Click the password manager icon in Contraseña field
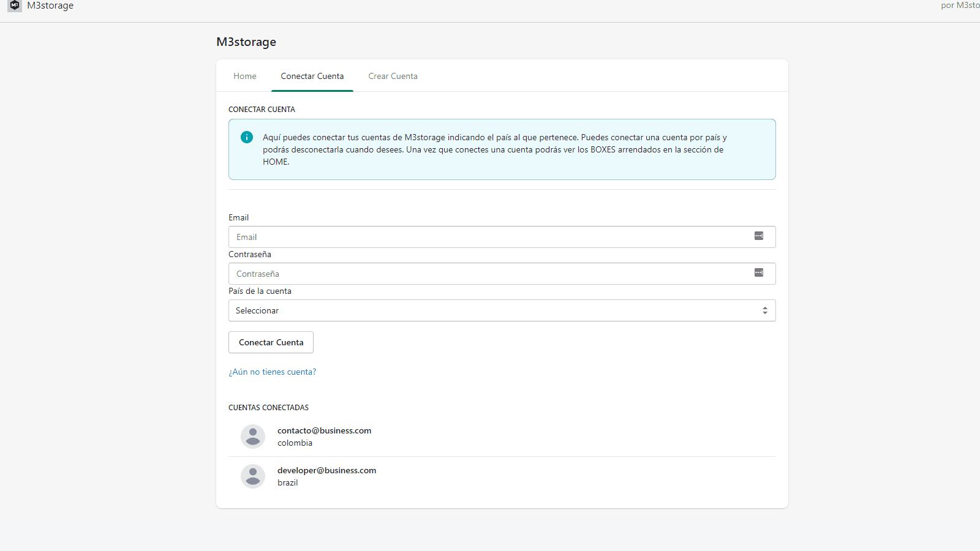 (758, 273)
